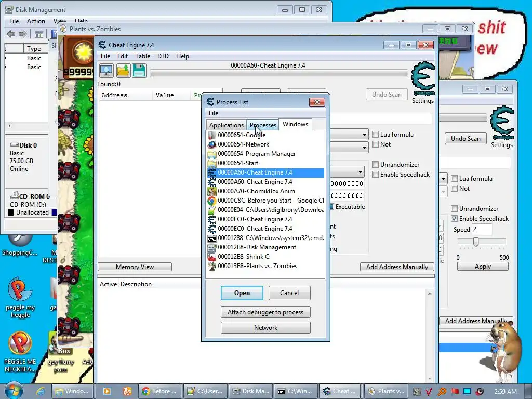
Task: Open Windows Media Player taskbar icon
Action: tap(107, 391)
